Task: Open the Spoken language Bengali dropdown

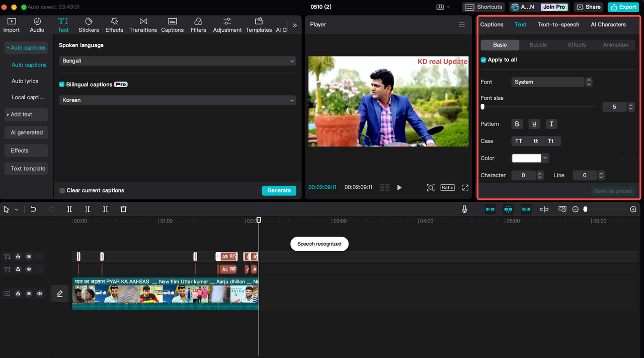Action: (x=177, y=61)
